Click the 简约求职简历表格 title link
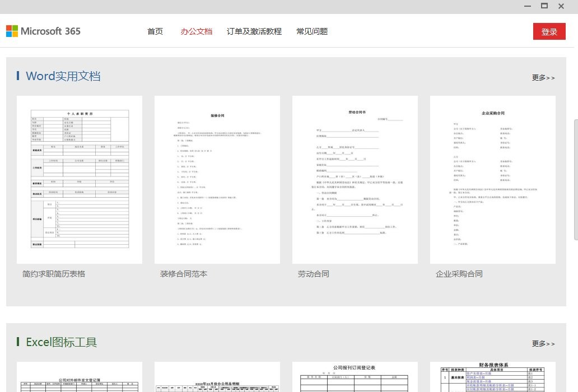Image resolution: width=578 pixels, height=392 pixels. click(x=54, y=274)
